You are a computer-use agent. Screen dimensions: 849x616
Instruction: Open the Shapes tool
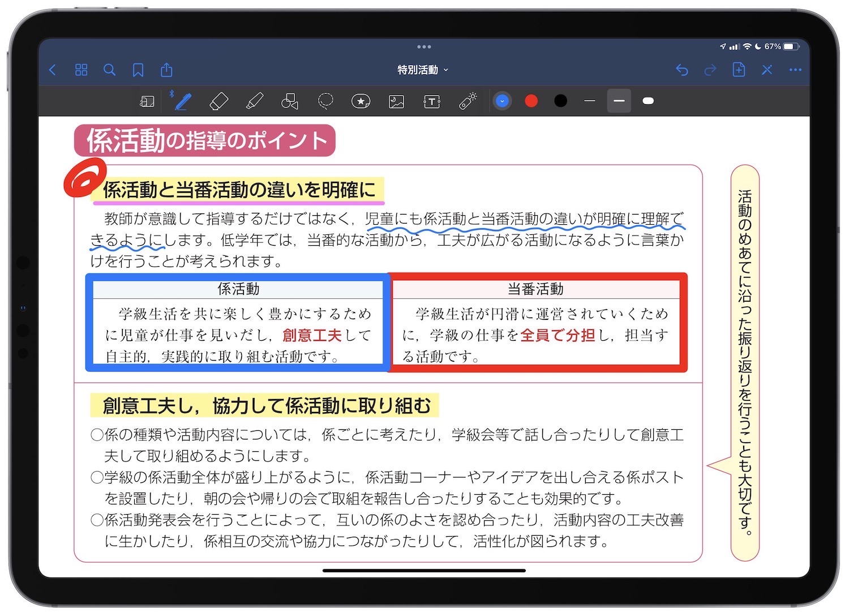(290, 101)
